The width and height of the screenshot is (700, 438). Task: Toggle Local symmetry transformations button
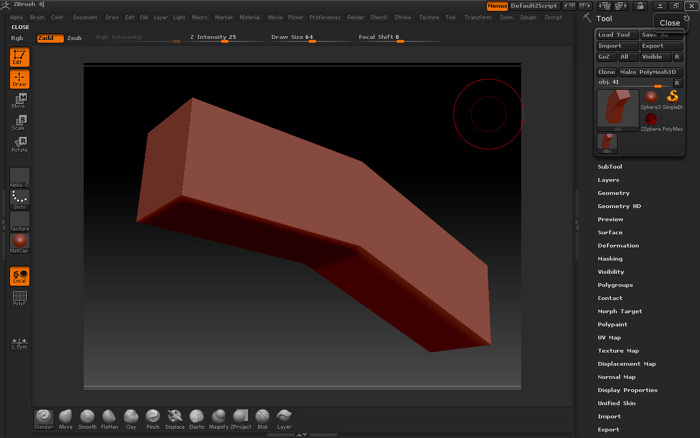pos(18,276)
